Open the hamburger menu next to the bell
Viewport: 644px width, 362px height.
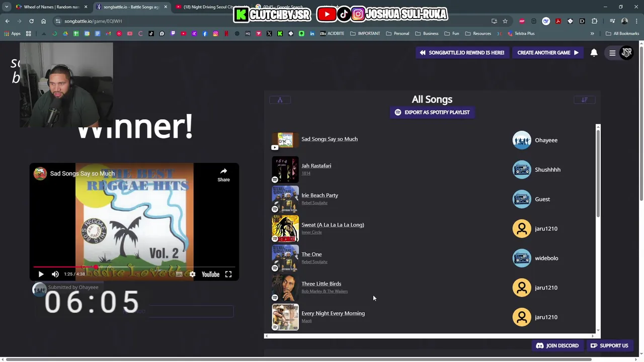[x=612, y=53]
